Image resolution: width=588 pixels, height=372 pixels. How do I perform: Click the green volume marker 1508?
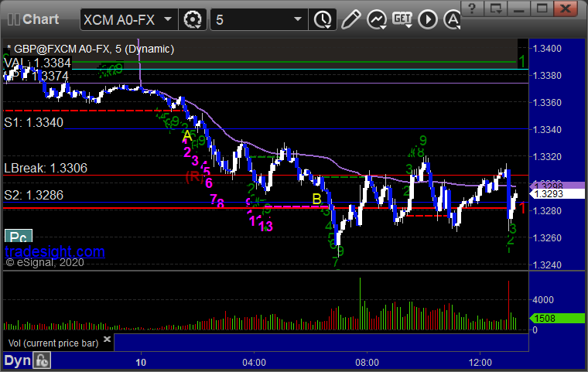tap(557, 319)
